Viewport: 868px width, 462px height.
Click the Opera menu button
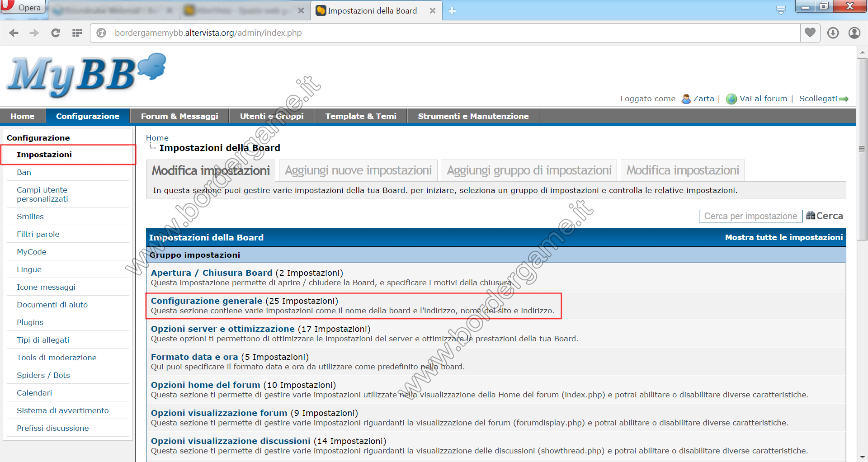pyautogui.click(x=23, y=7)
